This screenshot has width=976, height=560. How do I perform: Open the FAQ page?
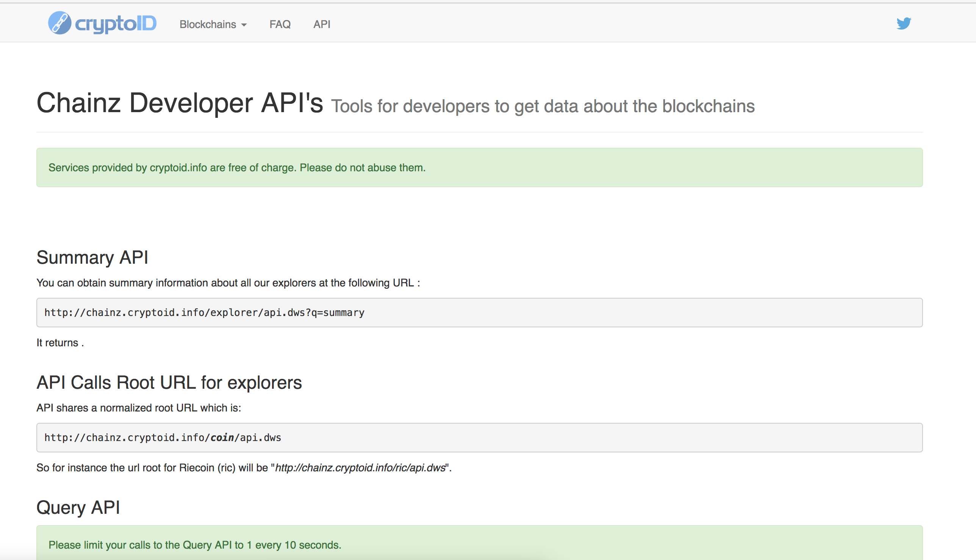(280, 24)
